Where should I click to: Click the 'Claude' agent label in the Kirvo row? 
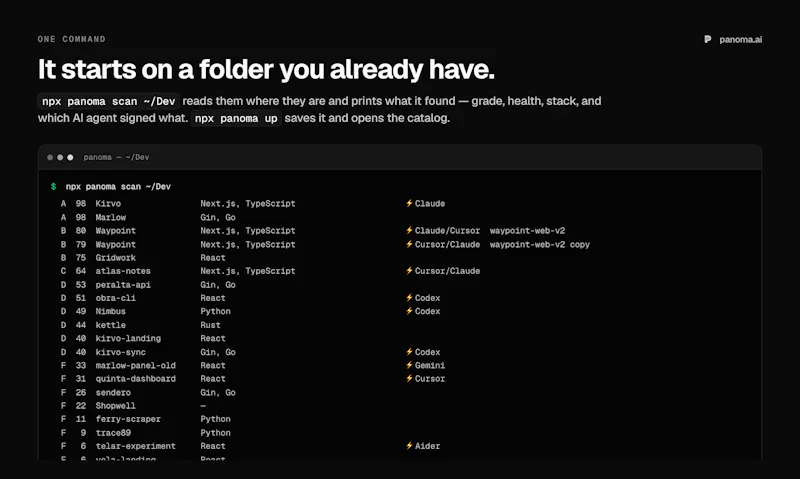(430, 204)
